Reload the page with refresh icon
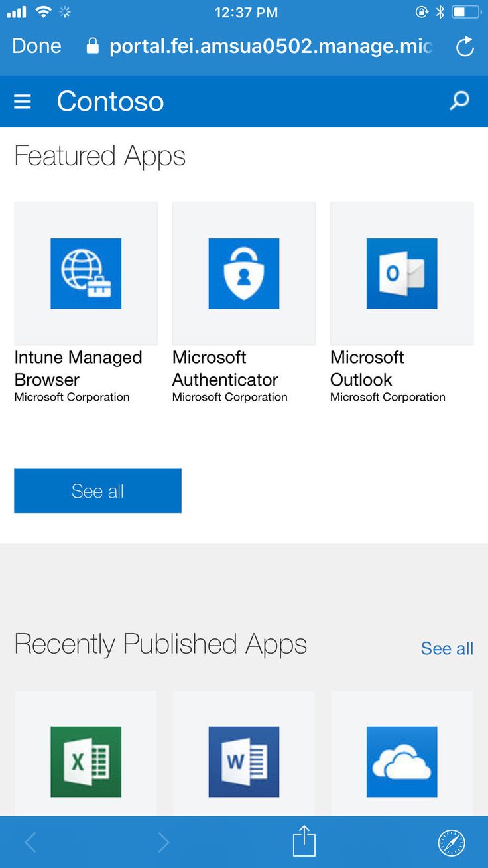Screen dimensions: 488x868 465,46
